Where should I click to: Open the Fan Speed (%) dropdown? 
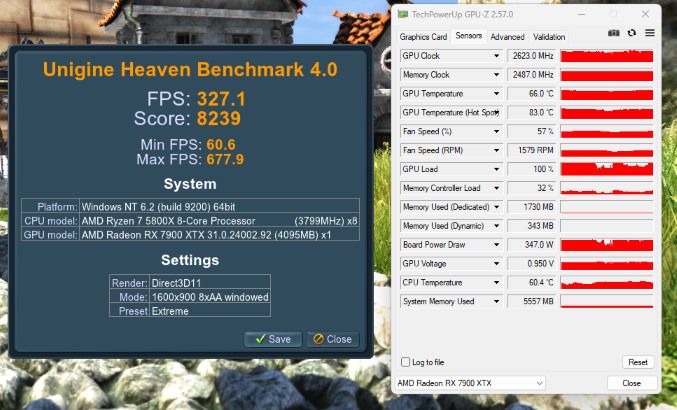coord(497,132)
